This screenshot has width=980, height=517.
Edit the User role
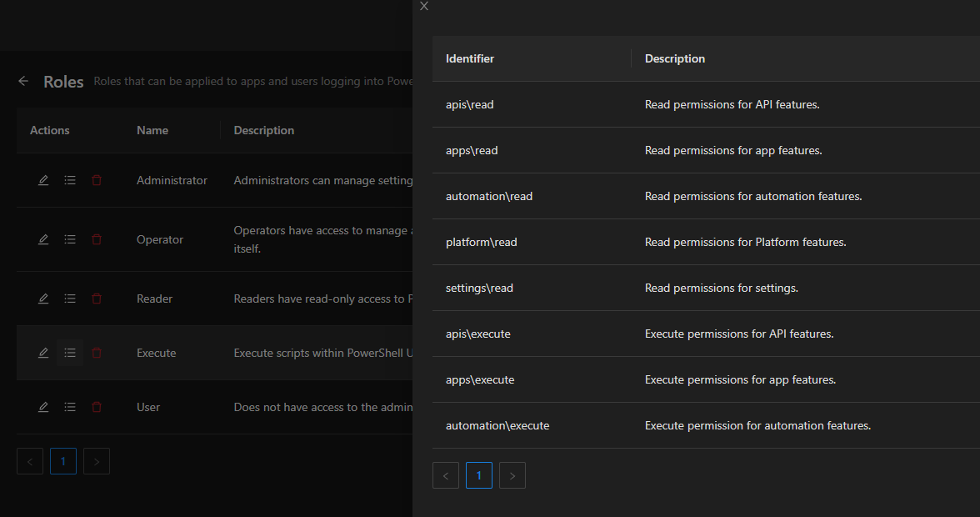coord(43,407)
